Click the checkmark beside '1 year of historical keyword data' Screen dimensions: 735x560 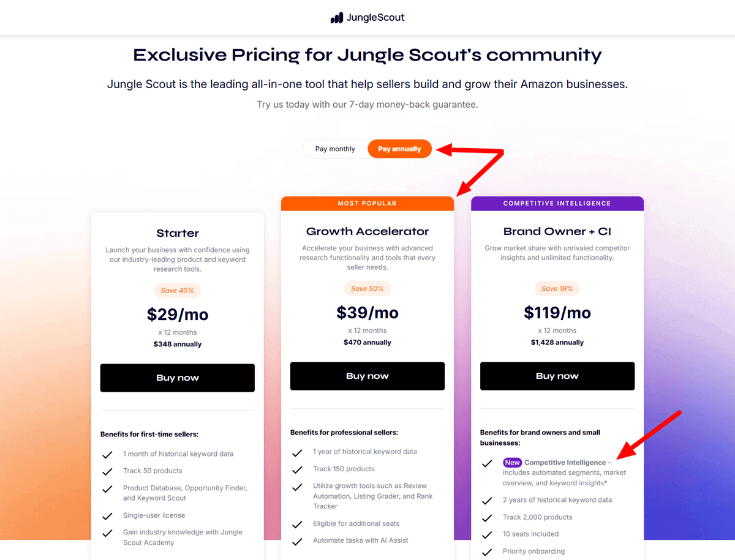(297, 452)
